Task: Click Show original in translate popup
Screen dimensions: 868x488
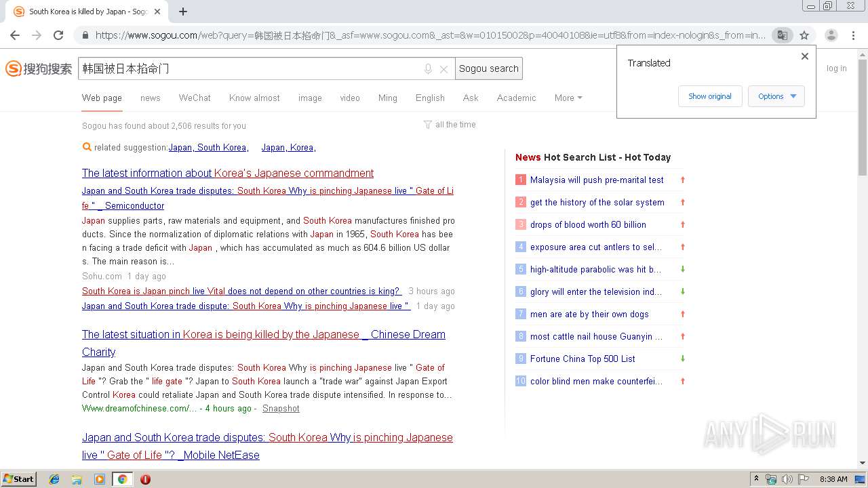Action: (710, 96)
